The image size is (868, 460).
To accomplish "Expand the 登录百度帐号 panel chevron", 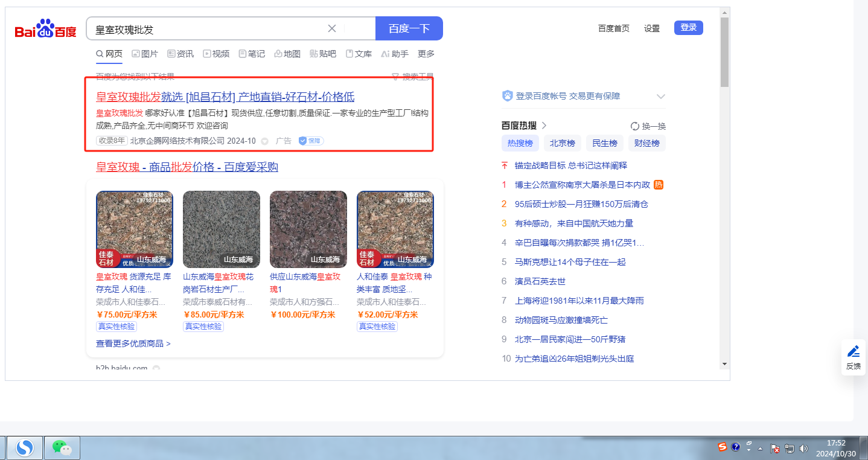I will point(660,97).
